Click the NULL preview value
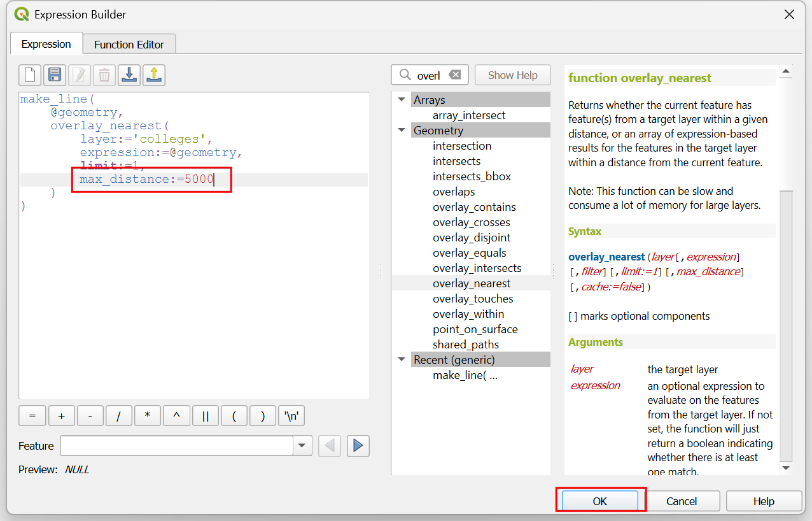812x521 pixels. pos(77,470)
